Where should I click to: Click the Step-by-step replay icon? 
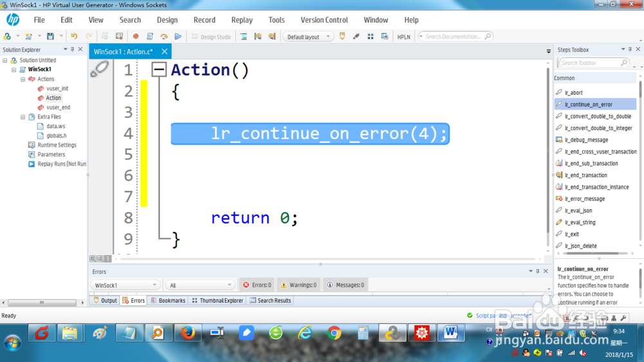164,37
